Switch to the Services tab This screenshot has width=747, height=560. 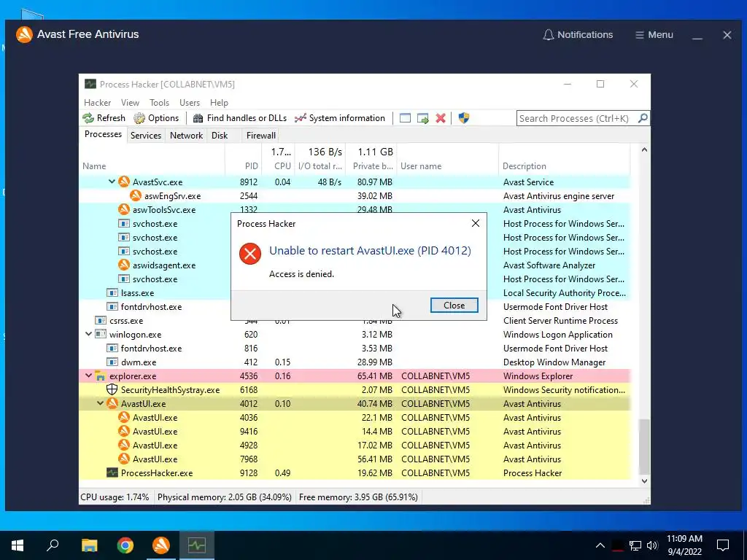tap(146, 135)
